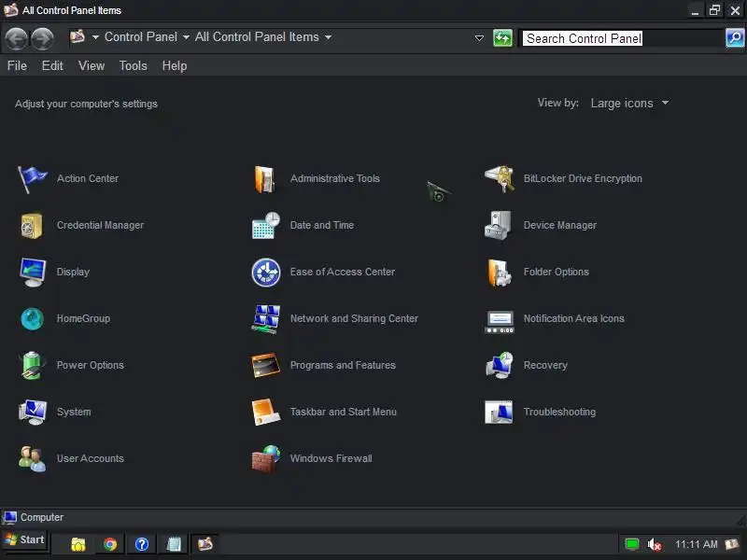This screenshot has height=560, width=747.
Task: Click All Control Panel Items breadcrumb
Action: (257, 37)
